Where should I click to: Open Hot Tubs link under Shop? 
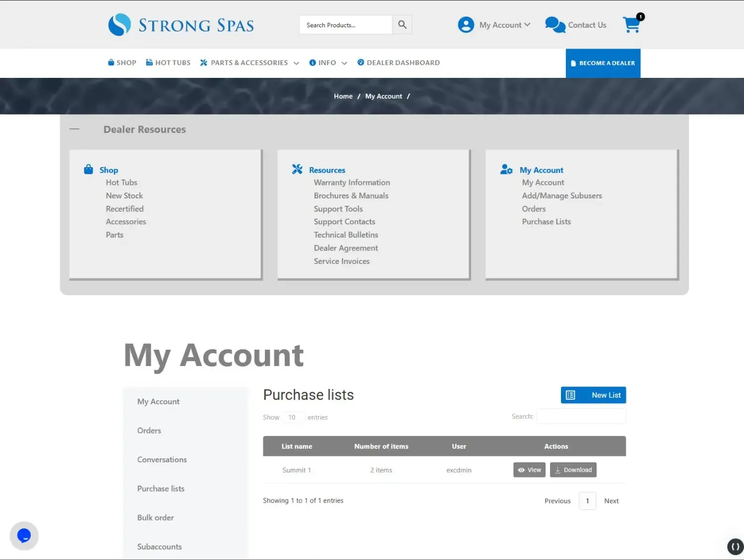coord(122,183)
